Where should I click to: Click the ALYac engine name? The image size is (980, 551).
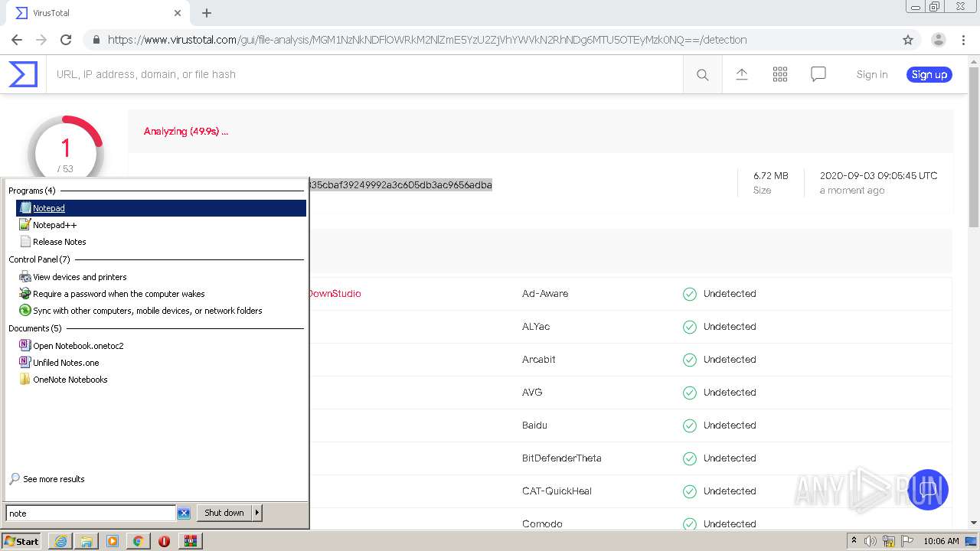[536, 327]
